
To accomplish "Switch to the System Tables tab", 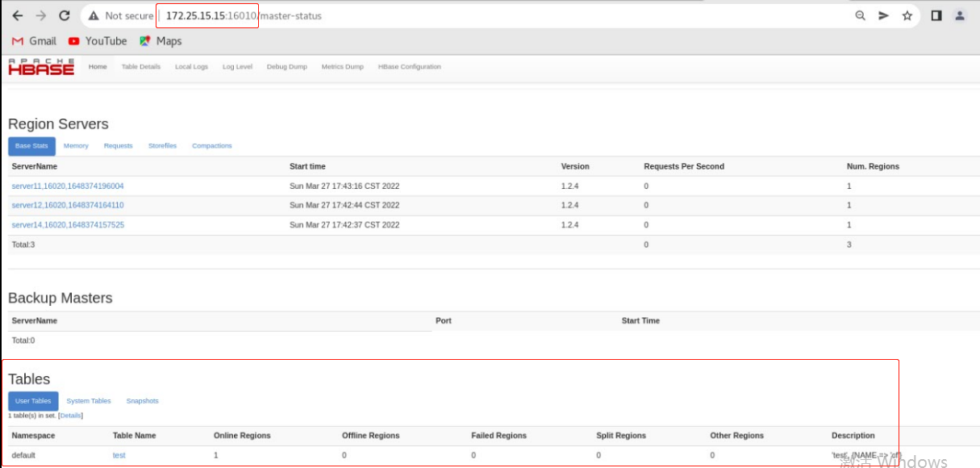I will [89, 401].
